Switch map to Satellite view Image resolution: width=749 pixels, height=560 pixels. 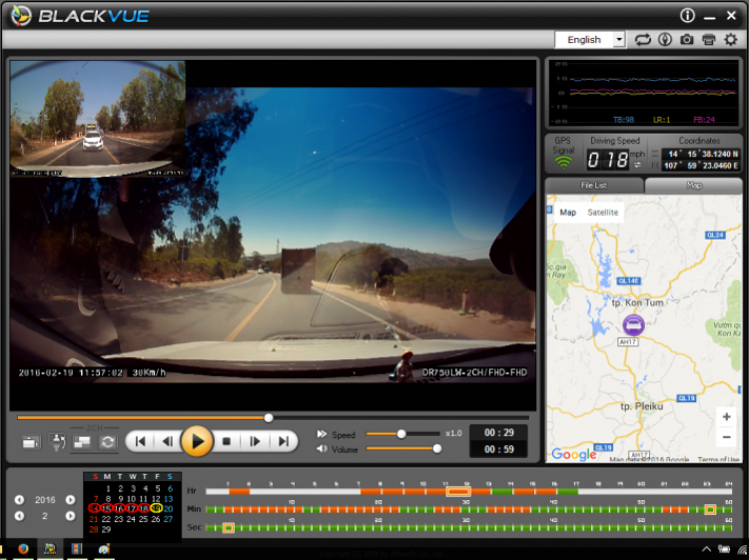[603, 212]
